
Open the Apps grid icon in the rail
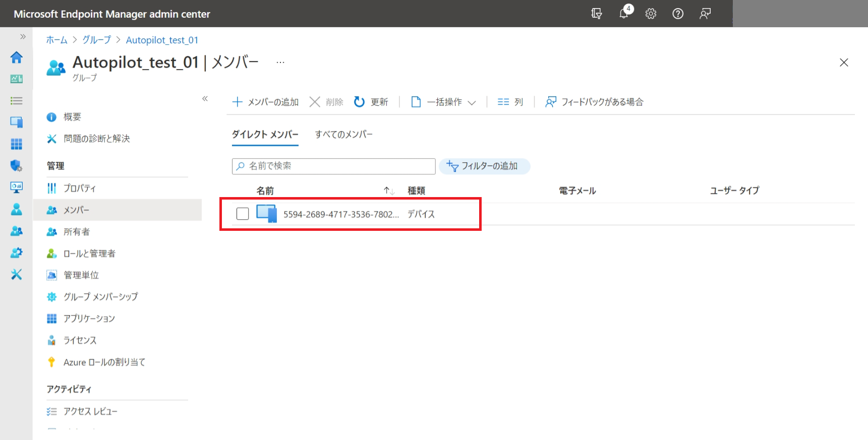point(17,144)
